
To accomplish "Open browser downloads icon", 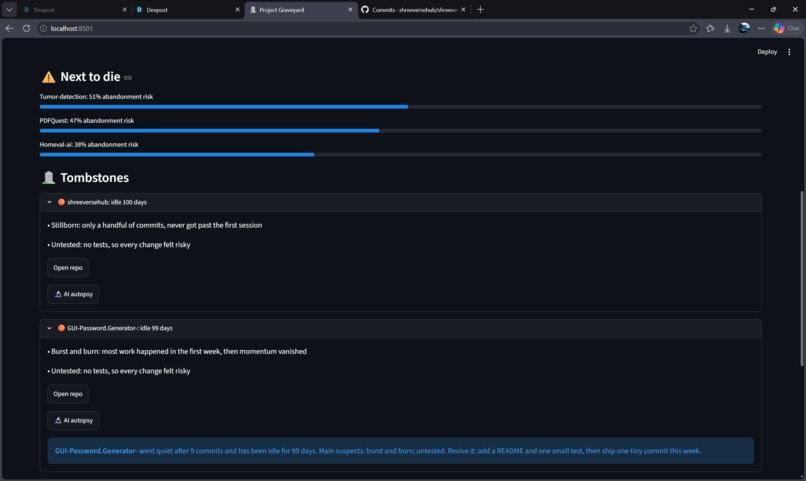I will pyautogui.click(x=727, y=28).
